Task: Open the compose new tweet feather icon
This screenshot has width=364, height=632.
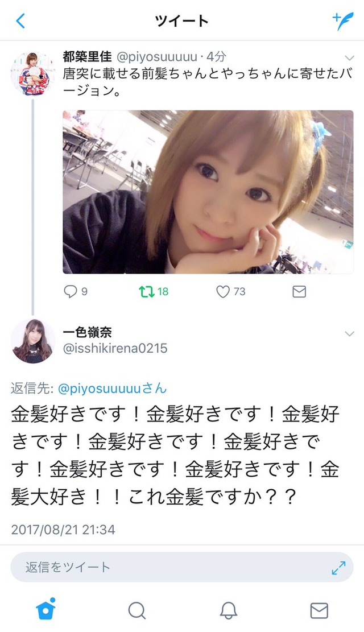Action: click(x=342, y=21)
